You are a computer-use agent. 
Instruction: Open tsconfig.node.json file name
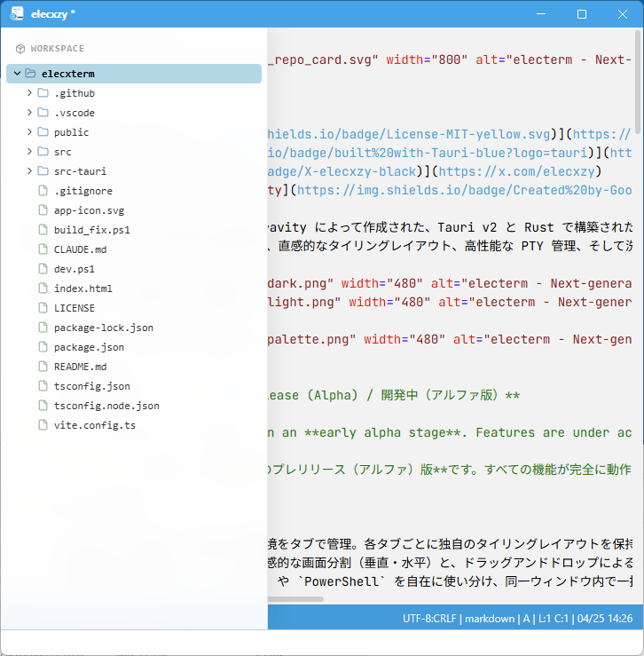click(x=106, y=406)
